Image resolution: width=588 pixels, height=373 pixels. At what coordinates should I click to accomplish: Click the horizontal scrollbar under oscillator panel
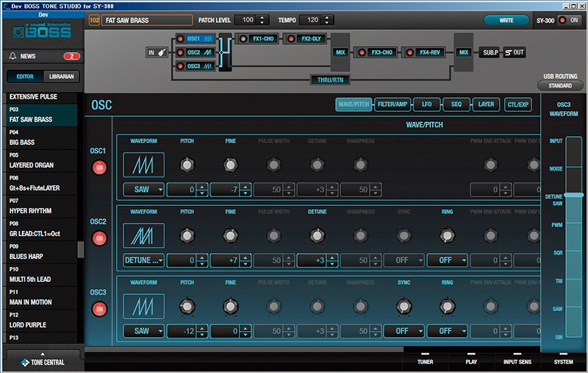tap(244, 349)
